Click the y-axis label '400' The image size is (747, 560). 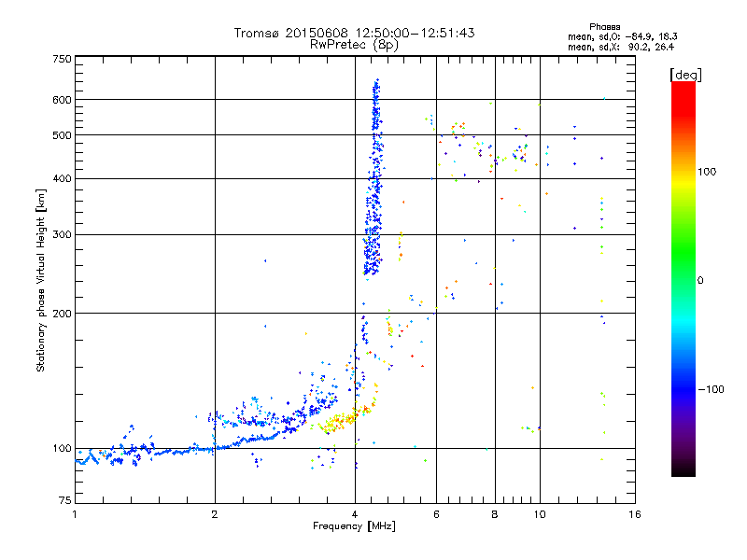(62, 179)
